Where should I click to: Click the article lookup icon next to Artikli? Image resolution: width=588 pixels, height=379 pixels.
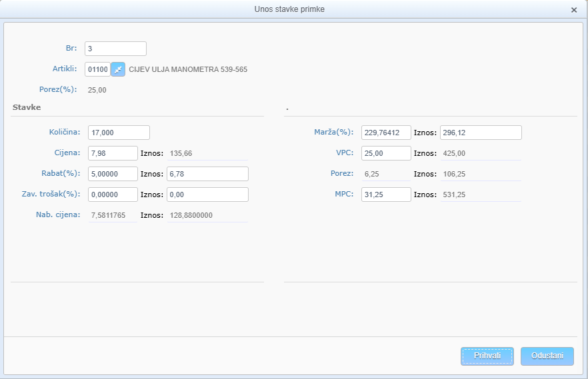(118, 69)
